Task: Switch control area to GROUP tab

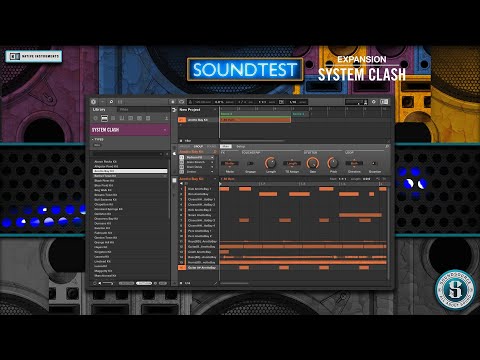Action: pos(198,146)
